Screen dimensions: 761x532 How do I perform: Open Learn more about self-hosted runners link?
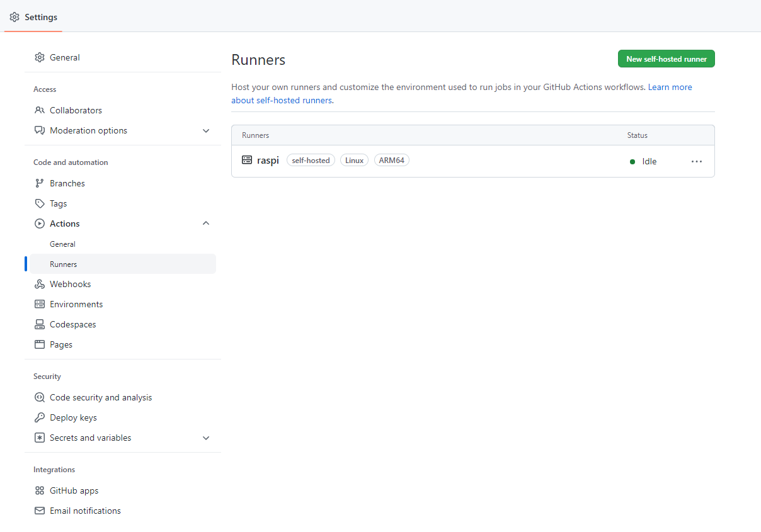click(x=670, y=87)
